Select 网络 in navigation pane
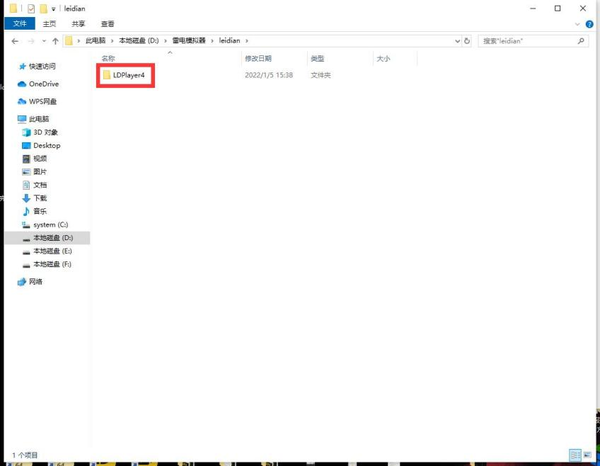This screenshot has height=466, width=600. point(30,282)
